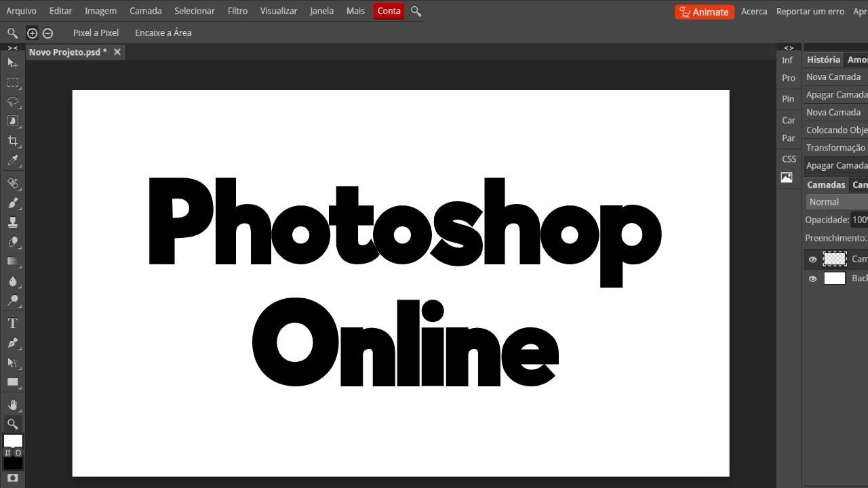
Task: Open the Pin collapsed panel
Action: [788, 99]
